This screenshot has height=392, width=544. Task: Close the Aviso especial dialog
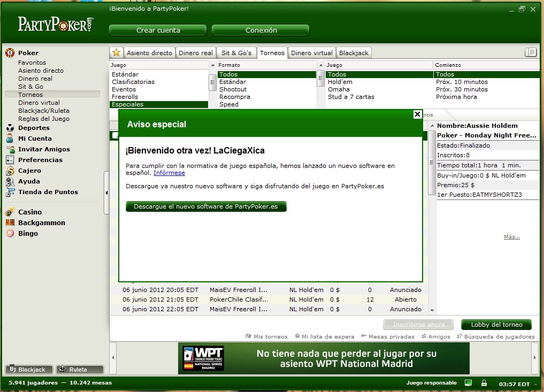(417, 114)
